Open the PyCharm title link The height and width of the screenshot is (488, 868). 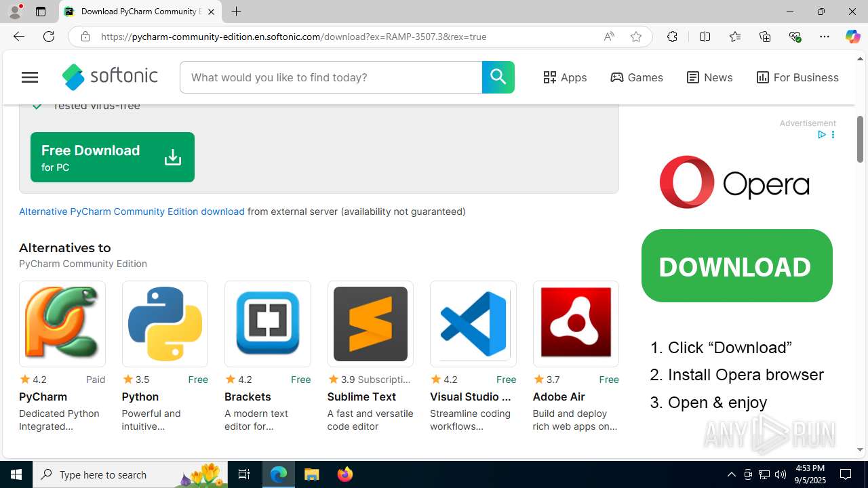tap(43, 396)
